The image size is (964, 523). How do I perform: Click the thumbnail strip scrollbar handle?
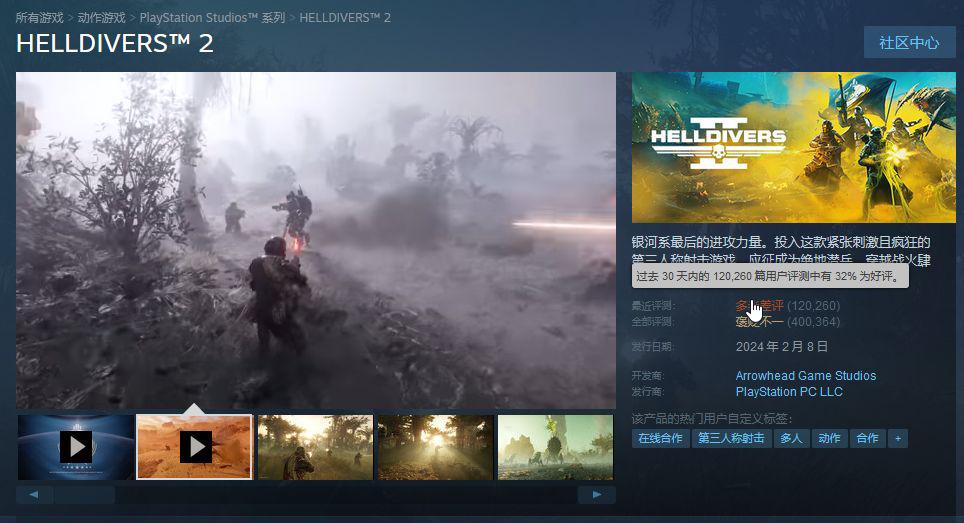tap(84, 495)
